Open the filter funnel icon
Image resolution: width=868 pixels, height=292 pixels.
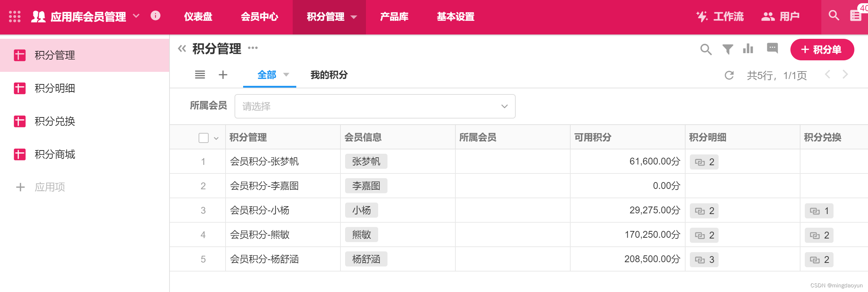coord(728,49)
